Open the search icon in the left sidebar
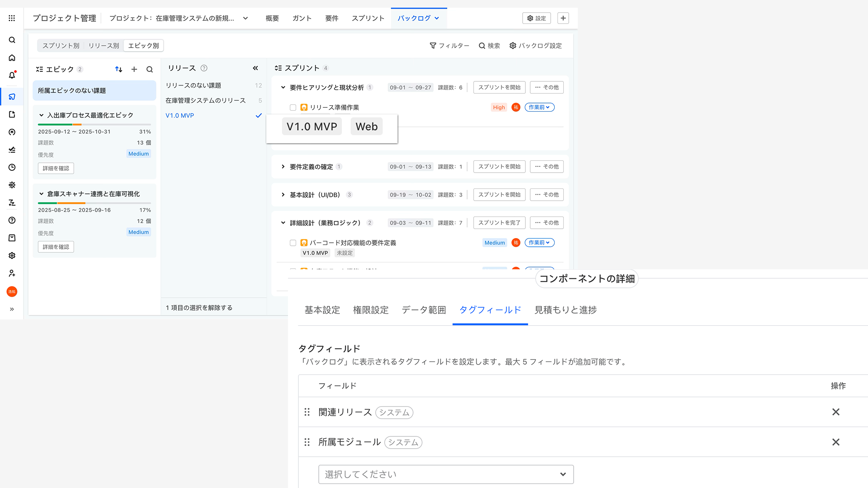The height and width of the screenshot is (488, 868). click(x=12, y=40)
